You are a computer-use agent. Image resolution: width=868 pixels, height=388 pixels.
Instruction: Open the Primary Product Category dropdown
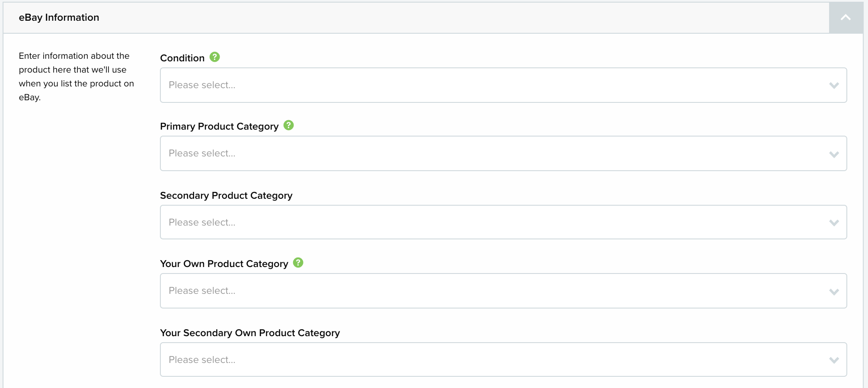tap(503, 153)
